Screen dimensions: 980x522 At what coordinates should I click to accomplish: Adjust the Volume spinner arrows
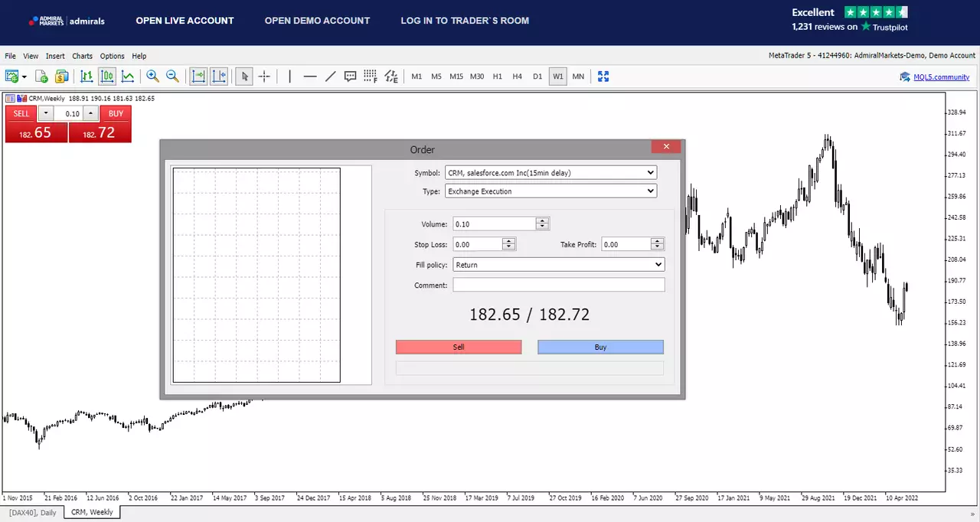point(543,224)
